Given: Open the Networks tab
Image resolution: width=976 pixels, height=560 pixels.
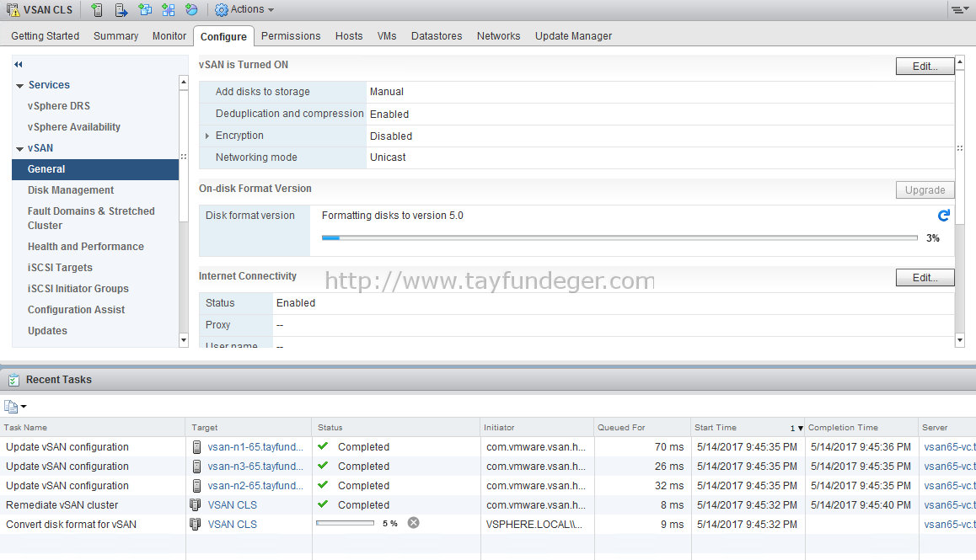Looking at the screenshot, I should point(499,36).
